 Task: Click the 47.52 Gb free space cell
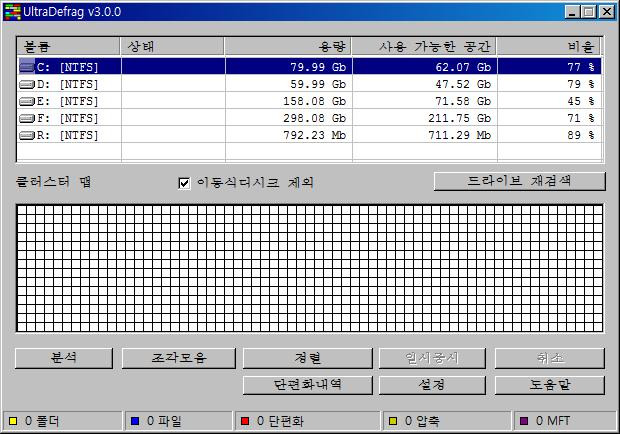[x=425, y=84]
